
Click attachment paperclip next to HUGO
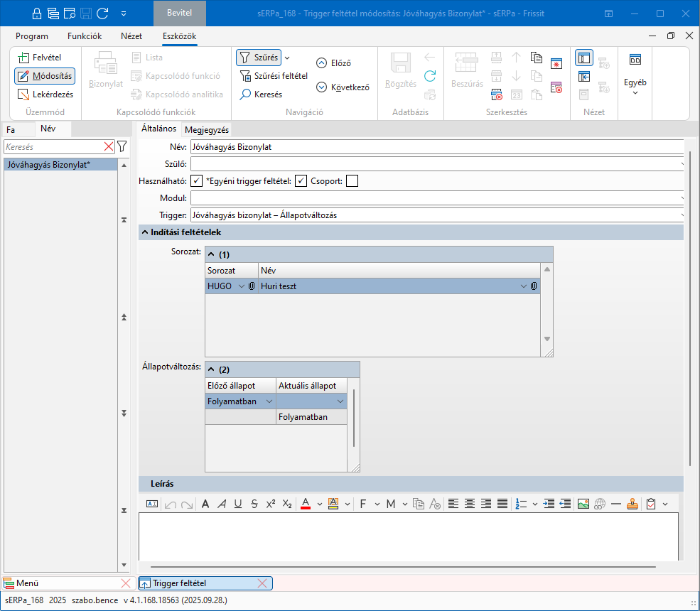[x=252, y=286]
